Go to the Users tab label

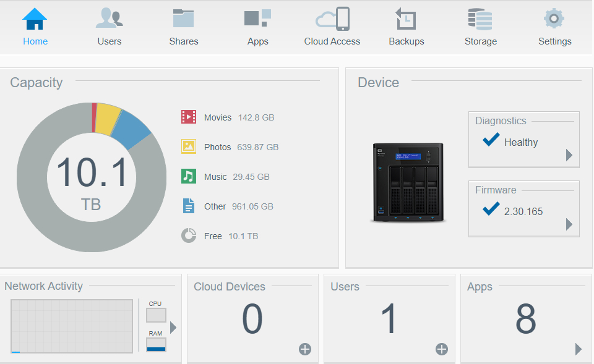click(110, 41)
